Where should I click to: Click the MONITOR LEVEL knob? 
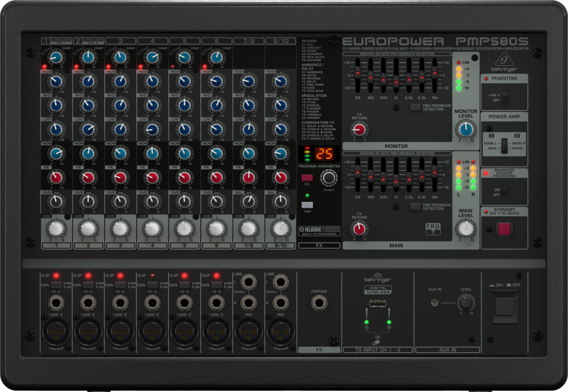coord(466,128)
